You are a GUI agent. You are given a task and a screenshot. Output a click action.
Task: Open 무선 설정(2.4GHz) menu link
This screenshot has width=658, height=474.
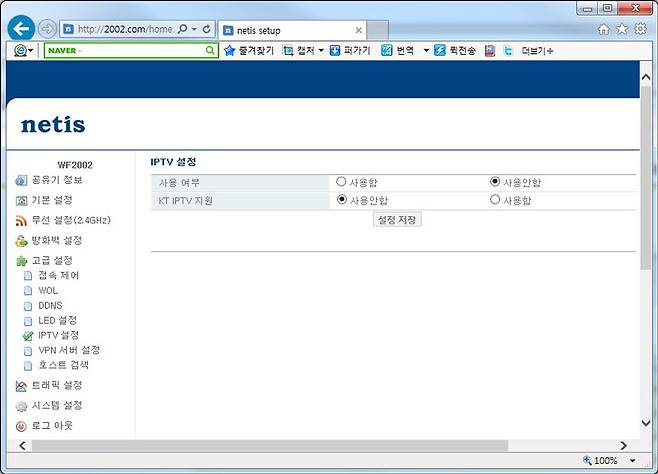pos(71,220)
